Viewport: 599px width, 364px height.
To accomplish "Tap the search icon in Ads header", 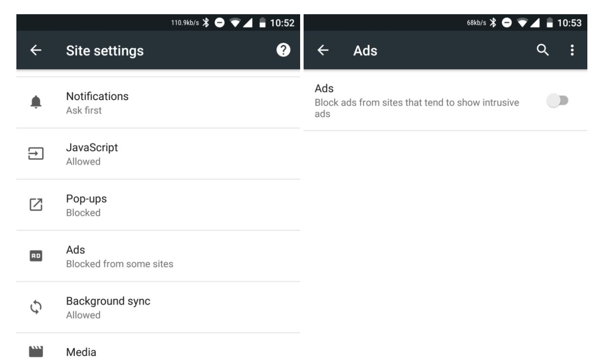I will point(543,50).
